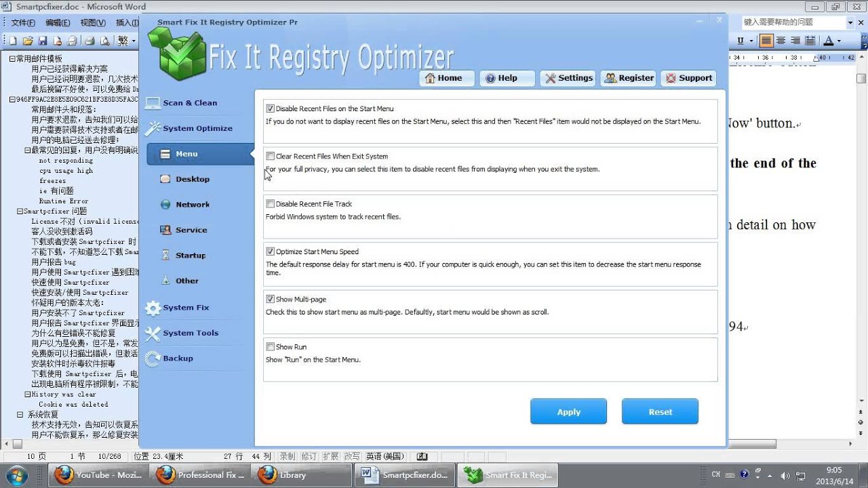
Task: Click the Underline icon in Word
Action: point(741,41)
